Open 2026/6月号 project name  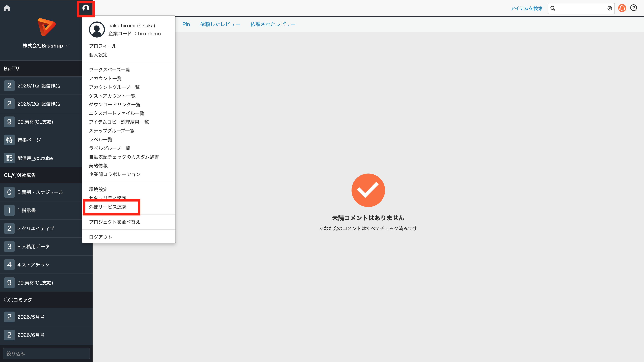tap(31, 335)
